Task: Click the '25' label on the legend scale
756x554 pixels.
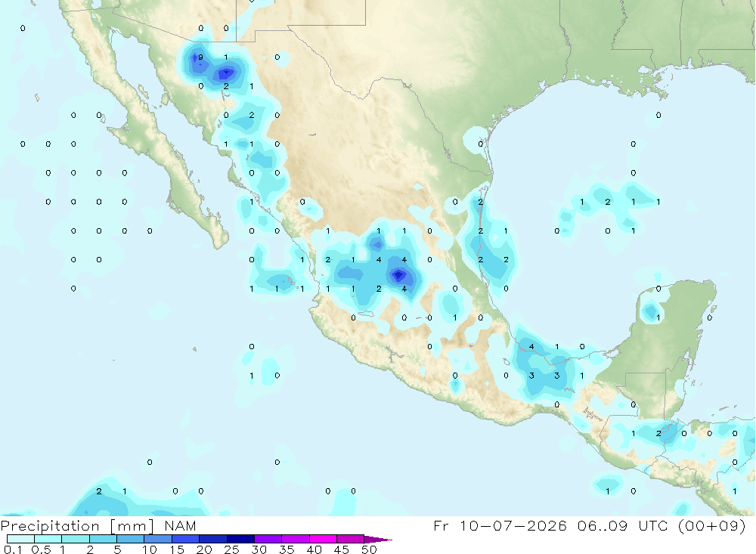Action: pos(231,549)
